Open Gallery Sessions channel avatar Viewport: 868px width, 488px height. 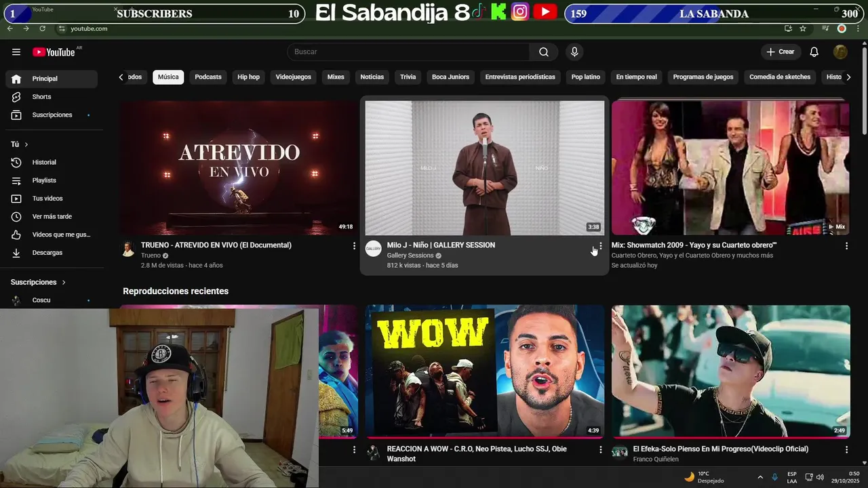(374, 249)
